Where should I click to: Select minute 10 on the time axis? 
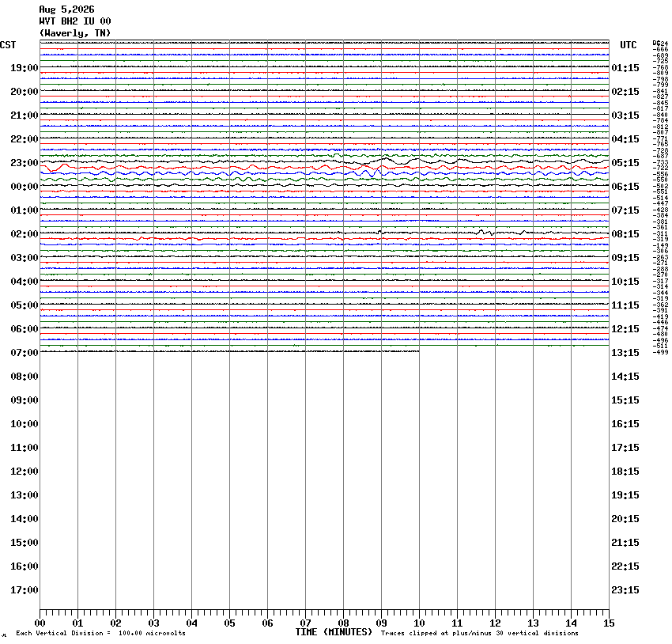419,623
